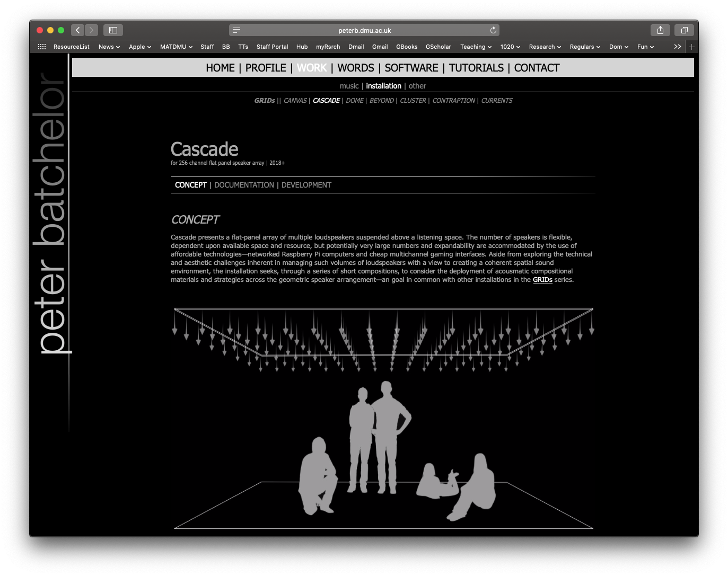
Task: Open the CLUSTER installation link
Action: point(413,101)
